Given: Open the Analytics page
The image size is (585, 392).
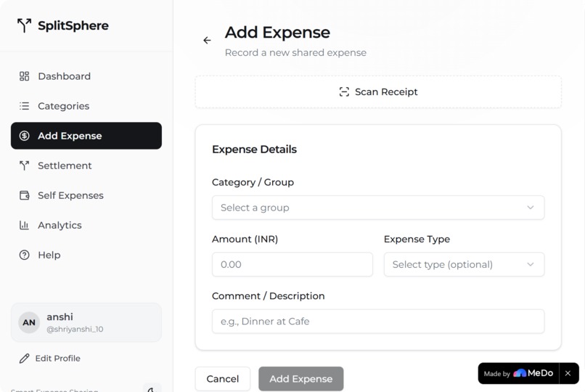Looking at the screenshot, I should click(86, 225).
